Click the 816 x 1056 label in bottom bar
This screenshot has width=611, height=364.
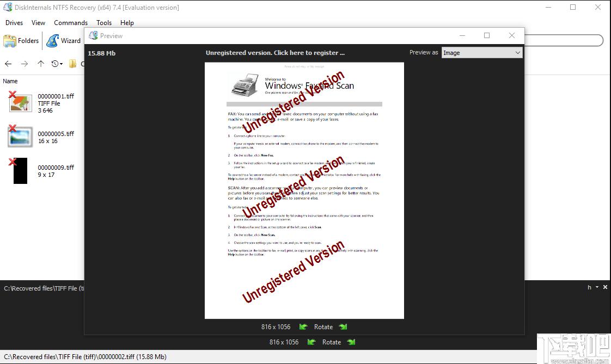(284, 342)
